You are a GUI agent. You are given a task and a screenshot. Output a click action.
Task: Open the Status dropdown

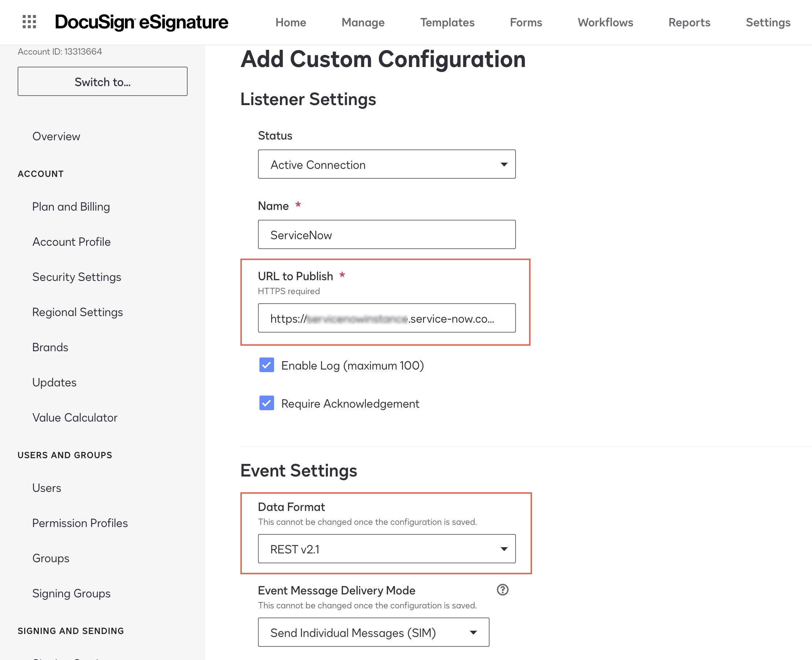coord(387,164)
